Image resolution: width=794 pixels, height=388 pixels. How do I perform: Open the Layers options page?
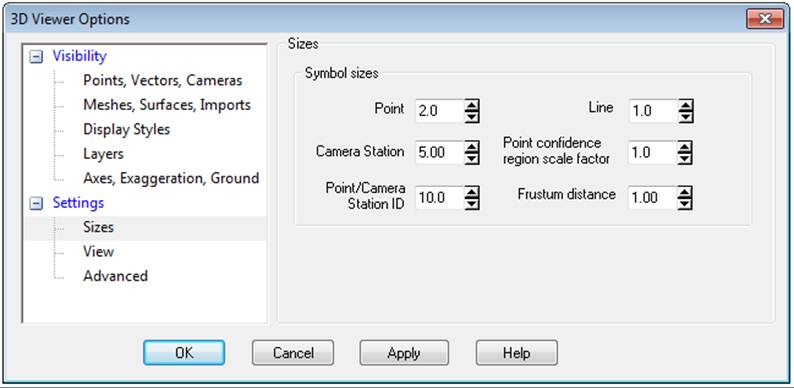103,153
